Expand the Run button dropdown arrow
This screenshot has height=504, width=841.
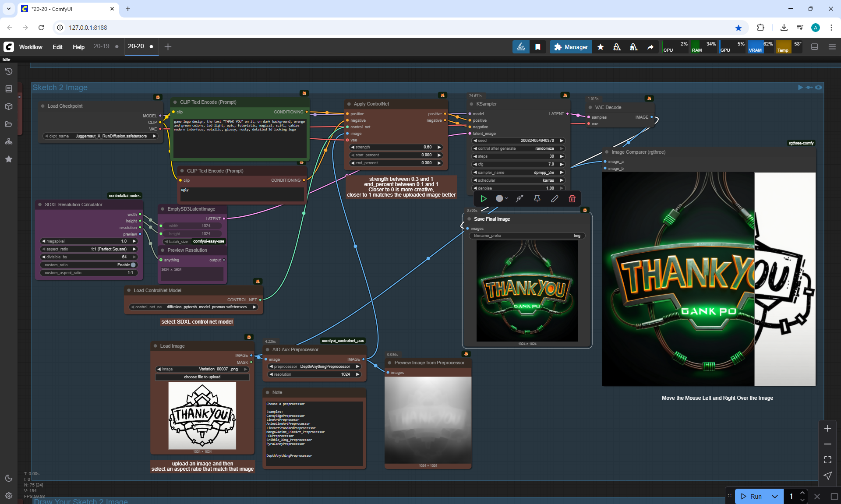click(x=775, y=496)
